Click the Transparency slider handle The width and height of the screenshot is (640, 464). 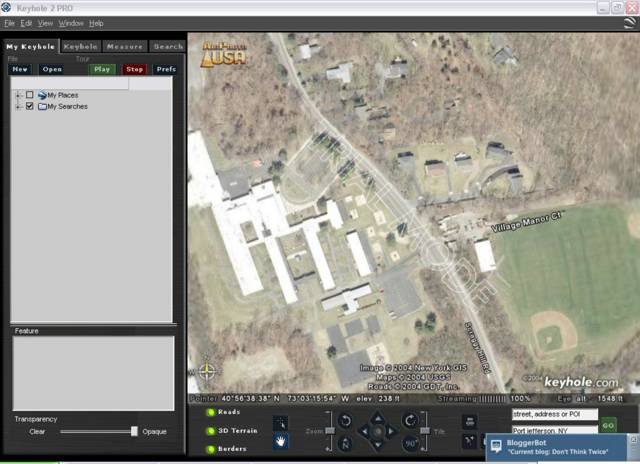pyautogui.click(x=134, y=431)
